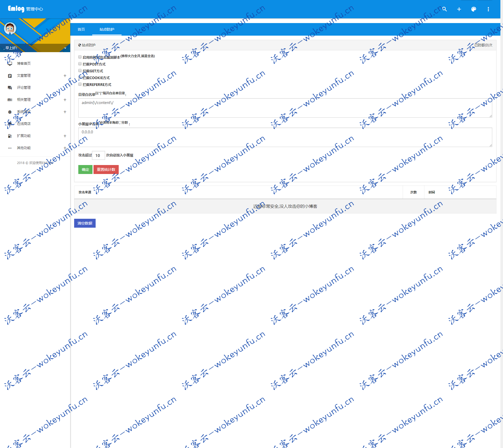Click the monitor icon for 博客首页
The height and width of the screenshot is (448, 503).
(x=10, y=63)
